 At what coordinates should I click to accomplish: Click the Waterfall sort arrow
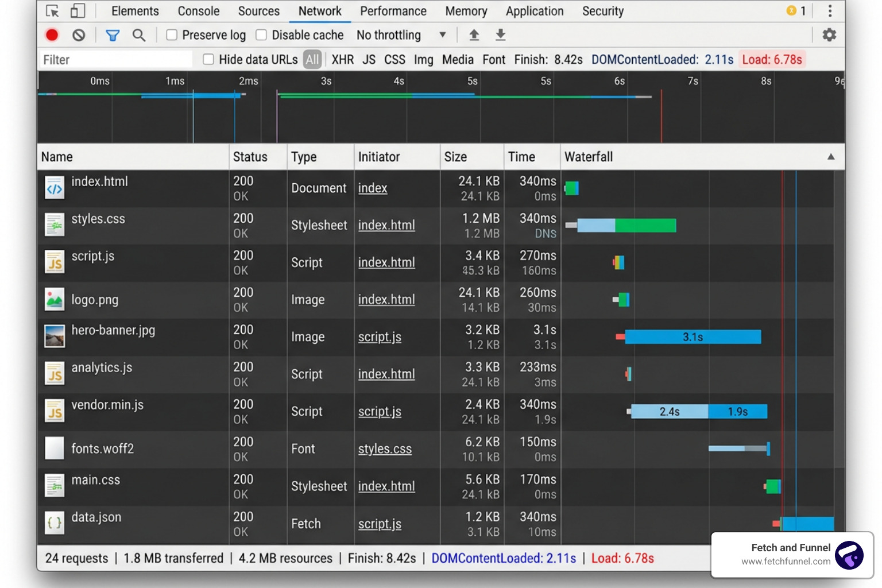click(x=831, y=157)
